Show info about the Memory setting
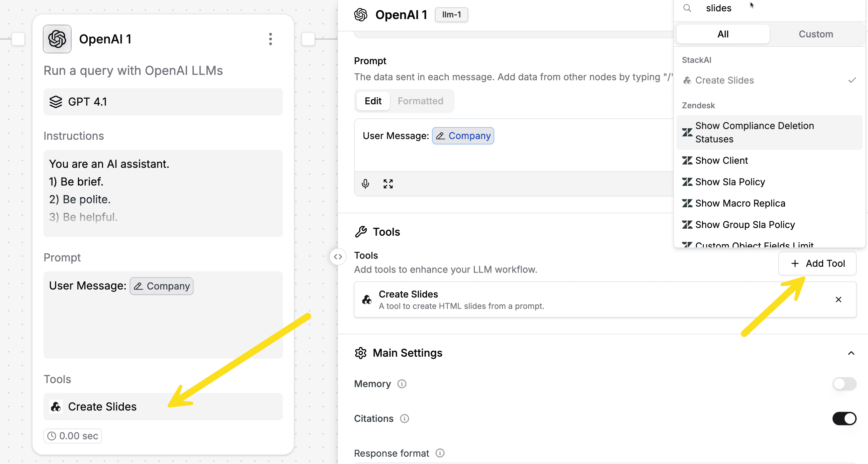 coord(402,383)
